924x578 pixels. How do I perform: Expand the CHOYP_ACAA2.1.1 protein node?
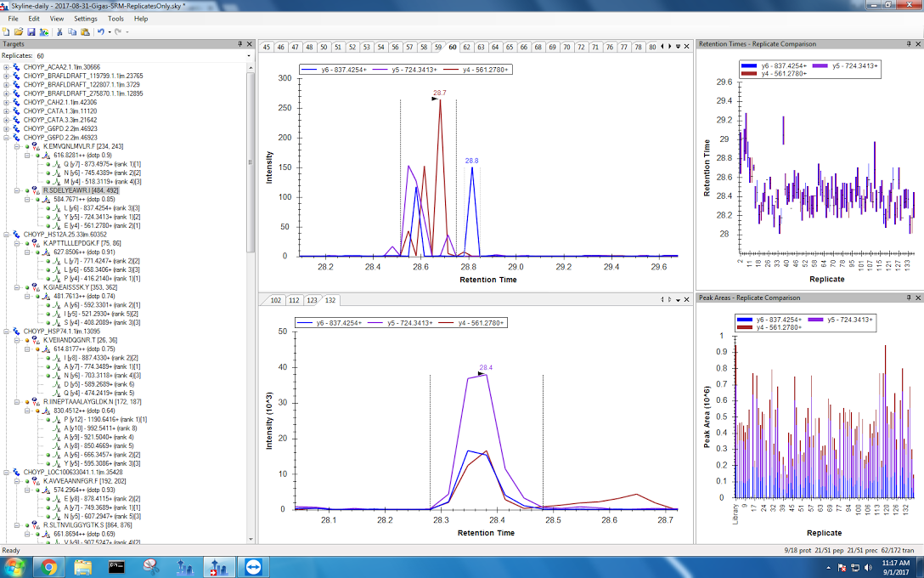7,66
